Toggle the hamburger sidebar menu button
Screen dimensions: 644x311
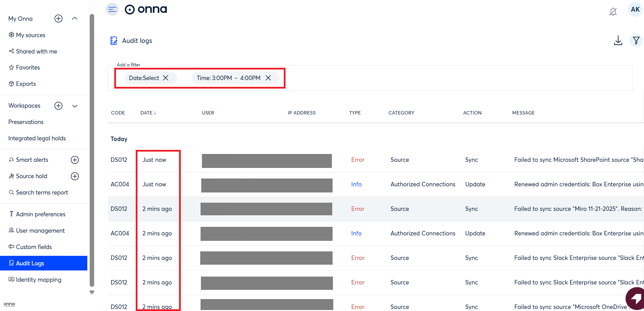(x=112, y=10)
